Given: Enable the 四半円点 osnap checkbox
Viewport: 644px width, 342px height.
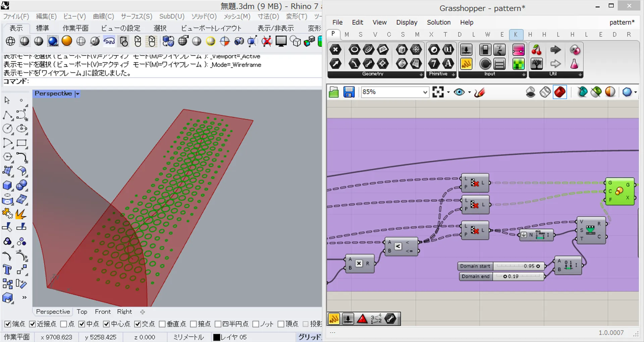Looking at the screenshot, I should [x=218, y=324].
